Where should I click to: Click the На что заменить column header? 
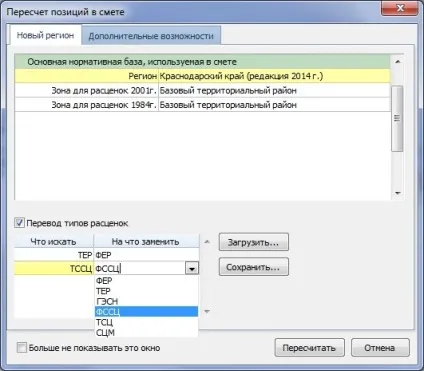(x=146, y=241)
